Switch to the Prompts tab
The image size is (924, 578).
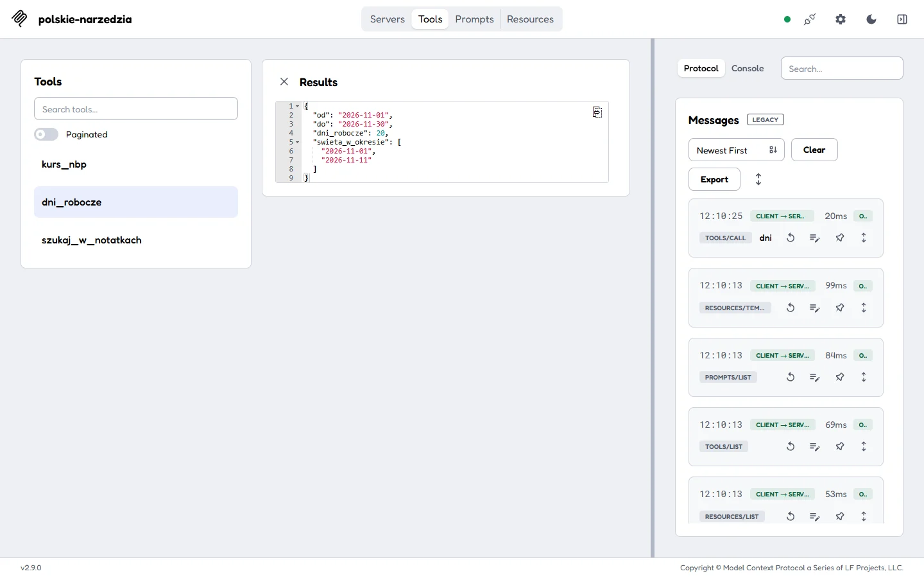[x=475, y=19]
